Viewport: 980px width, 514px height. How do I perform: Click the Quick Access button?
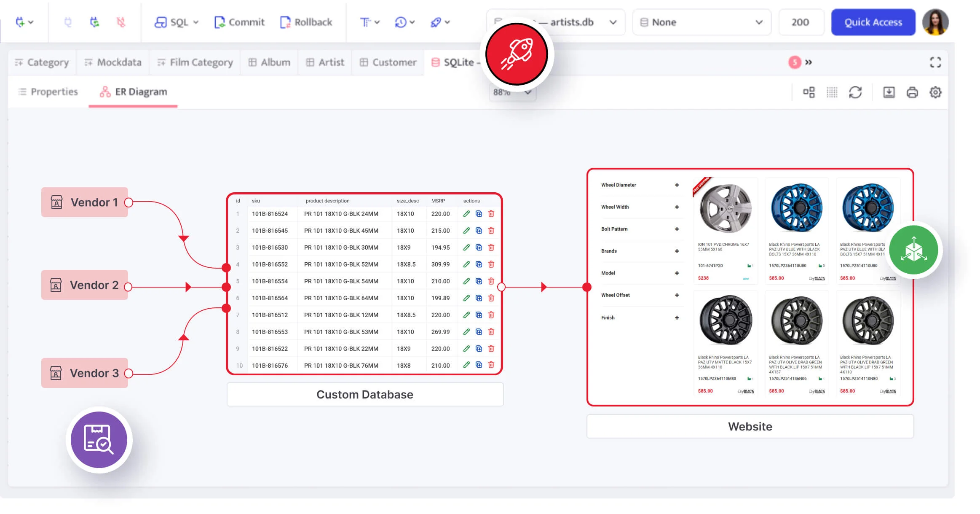click(x=873, y=22)
